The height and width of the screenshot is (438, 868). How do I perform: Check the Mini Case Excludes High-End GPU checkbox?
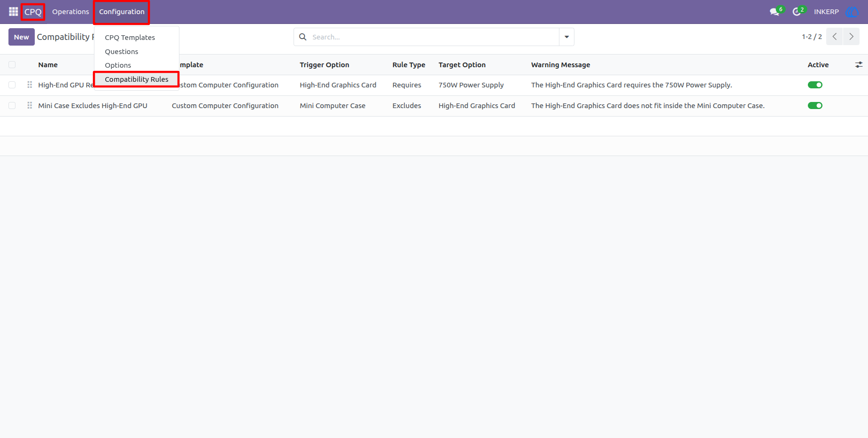click(x=12, y=106)
